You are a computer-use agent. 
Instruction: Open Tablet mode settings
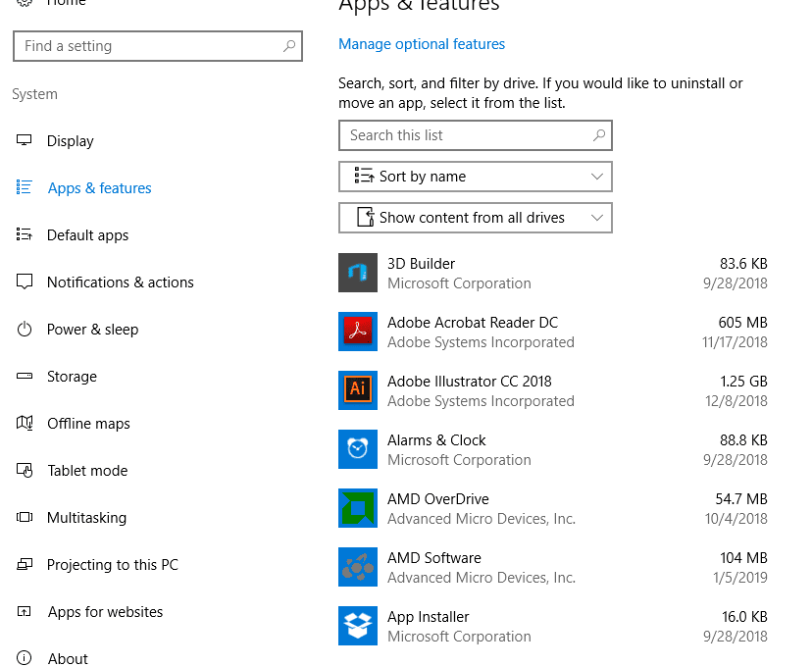tap(87, 471)
